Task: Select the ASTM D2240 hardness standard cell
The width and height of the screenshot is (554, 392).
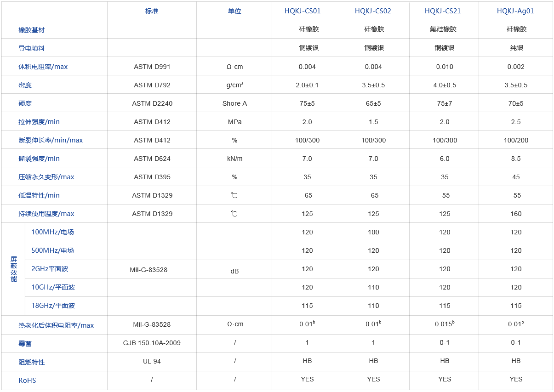Action: pos(152,103)
